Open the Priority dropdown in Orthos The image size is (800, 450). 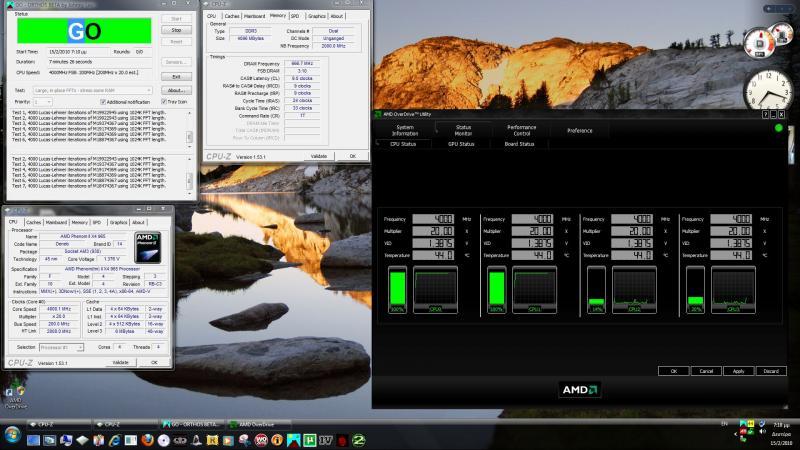pos(43,102)
